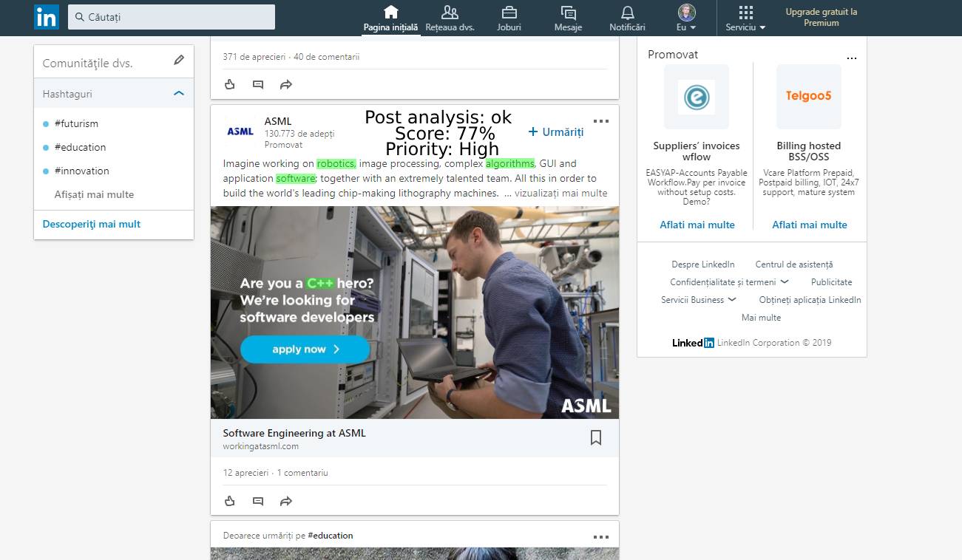Click Aflati mai multe for Billing hosted BSS/OSS
Screen dimensions: 962x560
click(810, 225)
